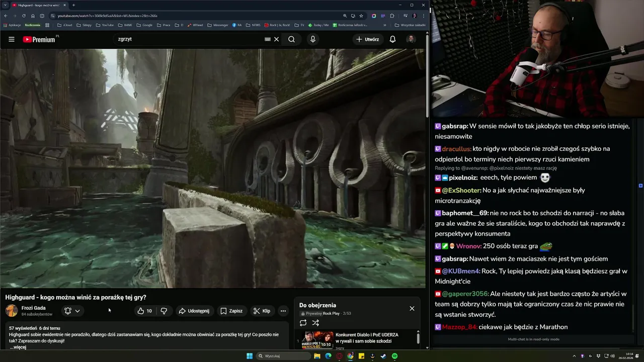Dislike the video with thumbs down
The height and width of the screenshot is (362, 644).
(164, 311)
